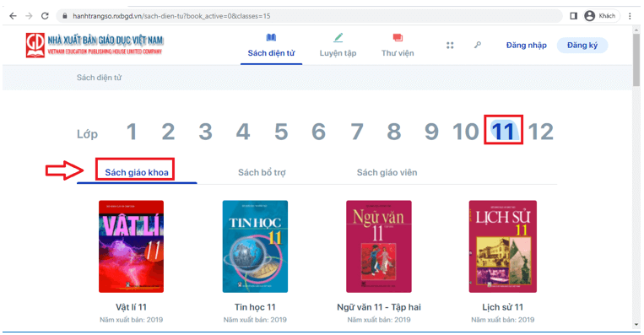The image size is (644, 335).
Task: Open the Lịch sử 11 book cover
Action: [x=503, y=246]
